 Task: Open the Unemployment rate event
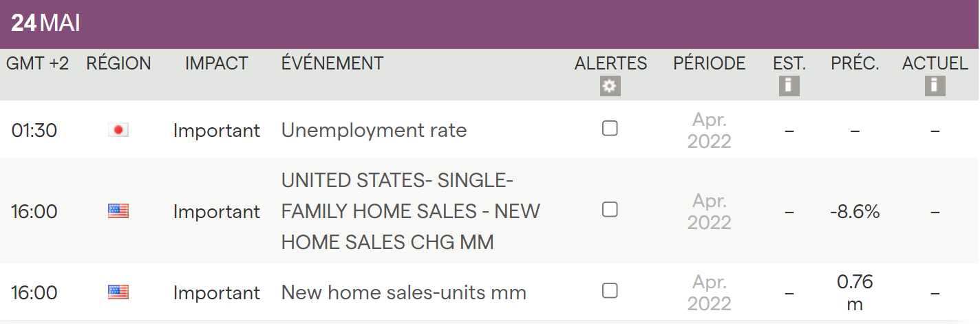374,130
